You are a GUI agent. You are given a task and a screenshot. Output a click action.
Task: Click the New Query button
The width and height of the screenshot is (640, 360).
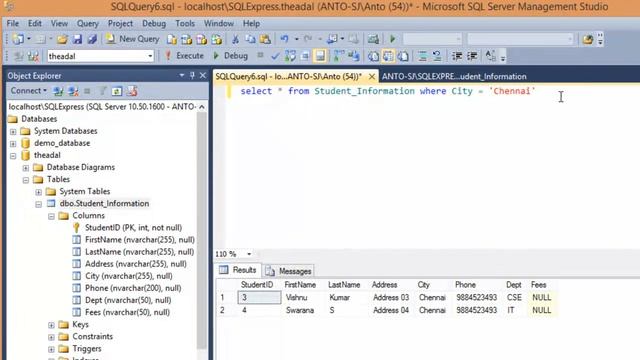pos(133,39)
